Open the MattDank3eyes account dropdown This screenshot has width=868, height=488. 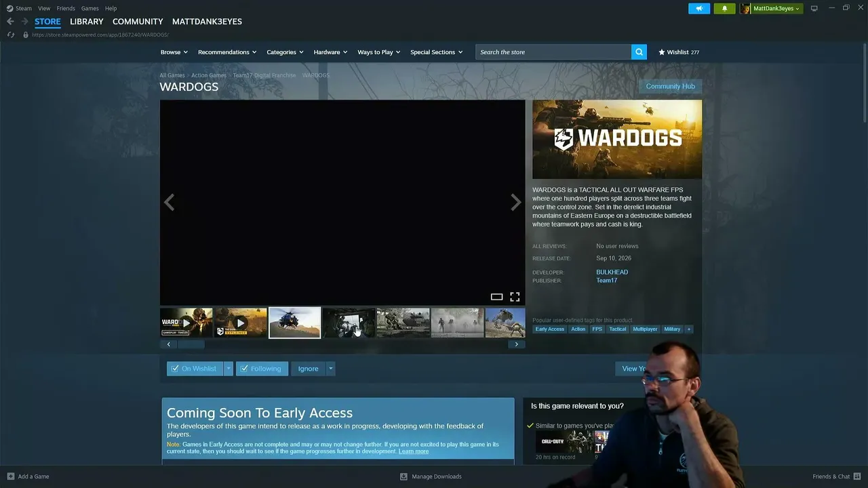click(x=777, y=8)
